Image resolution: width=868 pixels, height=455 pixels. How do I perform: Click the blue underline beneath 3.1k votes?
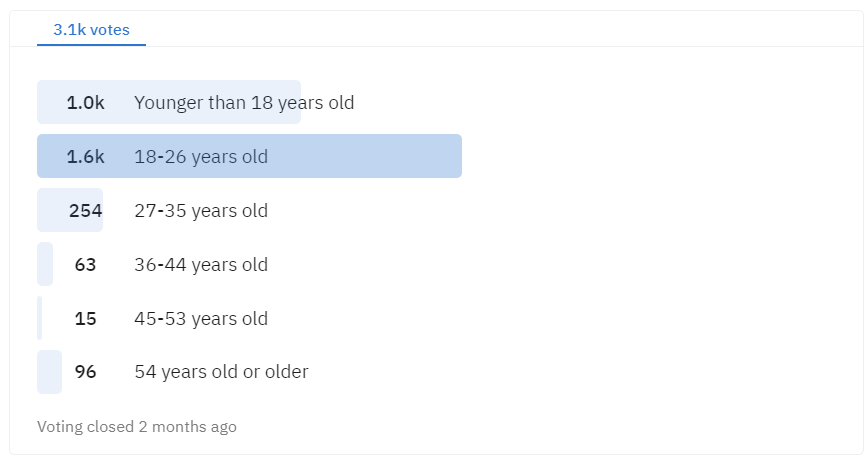[x=91, y=45]
